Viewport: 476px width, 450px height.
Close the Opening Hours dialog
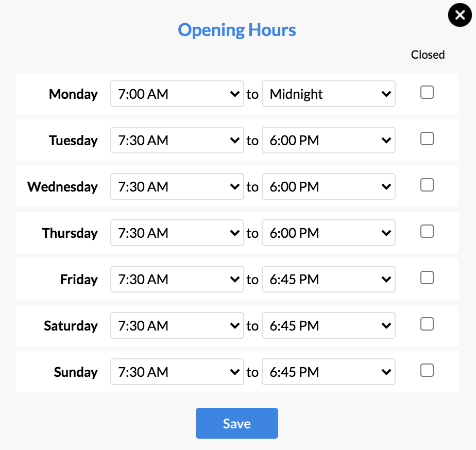(460, 15)
